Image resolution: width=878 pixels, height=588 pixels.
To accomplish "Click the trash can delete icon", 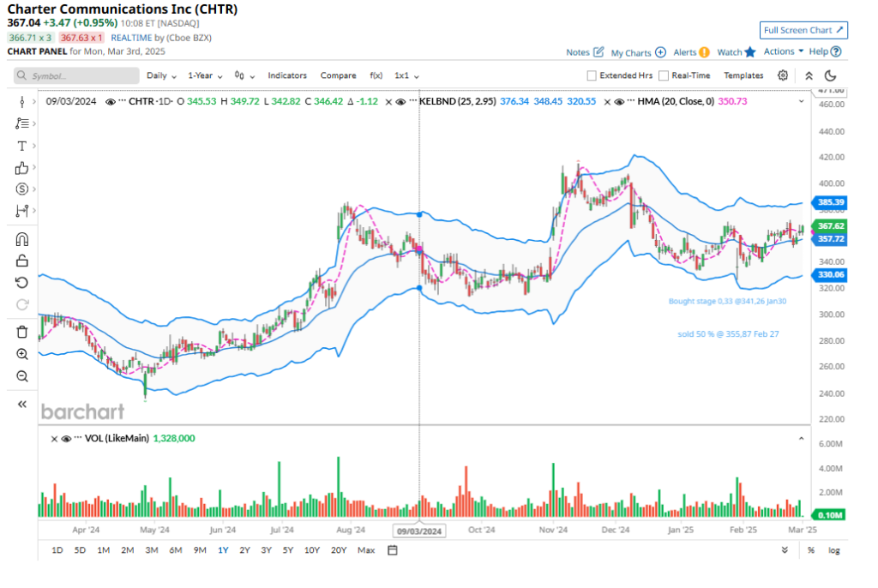I will 22,332.
